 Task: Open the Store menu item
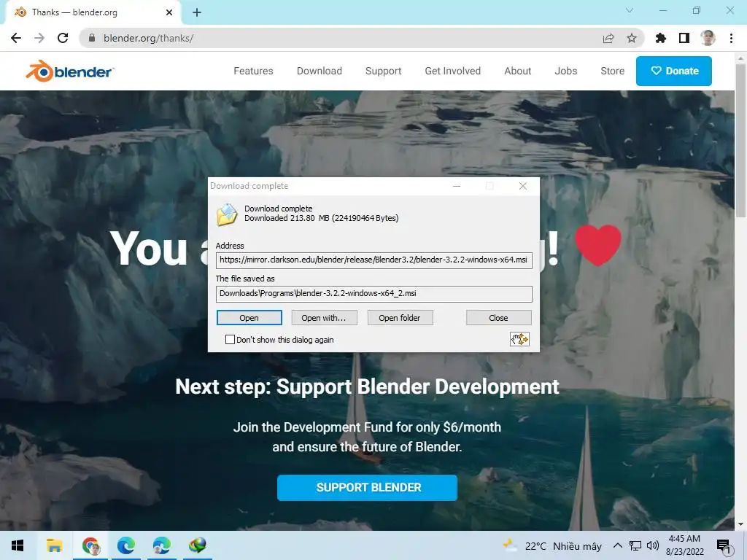(x=613, y=71)
